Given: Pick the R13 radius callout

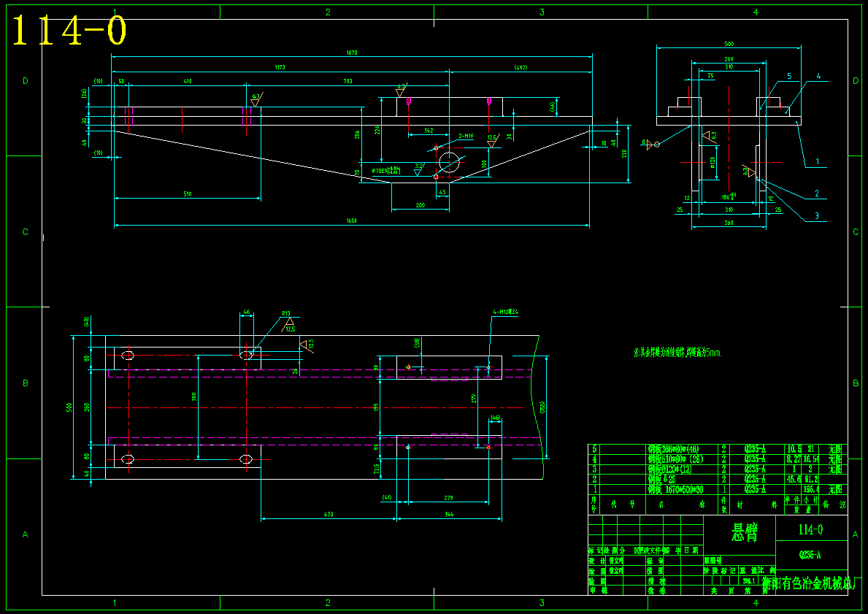Looking at the screenshot, I should coord(285,313).
